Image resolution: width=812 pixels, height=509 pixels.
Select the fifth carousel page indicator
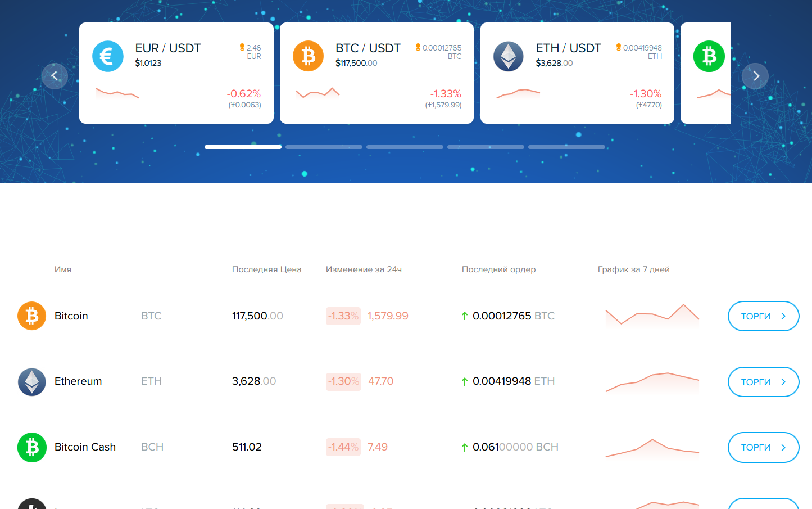click(x=566, y=147)
